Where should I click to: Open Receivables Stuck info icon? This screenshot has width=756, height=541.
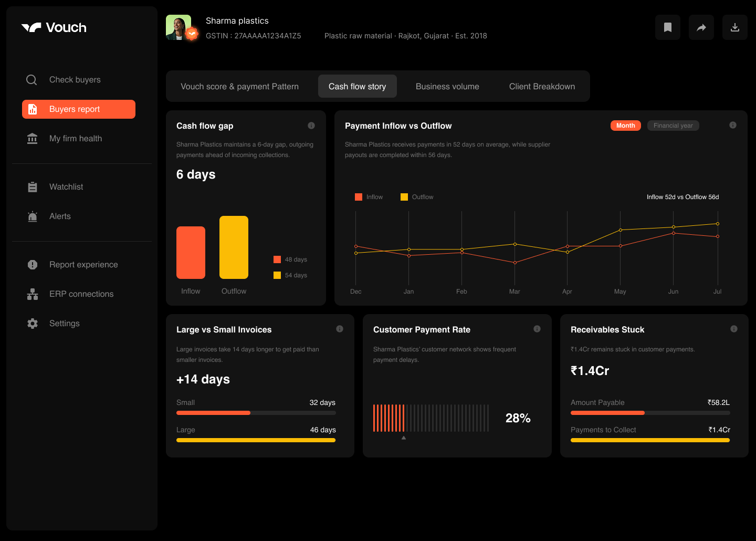point(734,329)
